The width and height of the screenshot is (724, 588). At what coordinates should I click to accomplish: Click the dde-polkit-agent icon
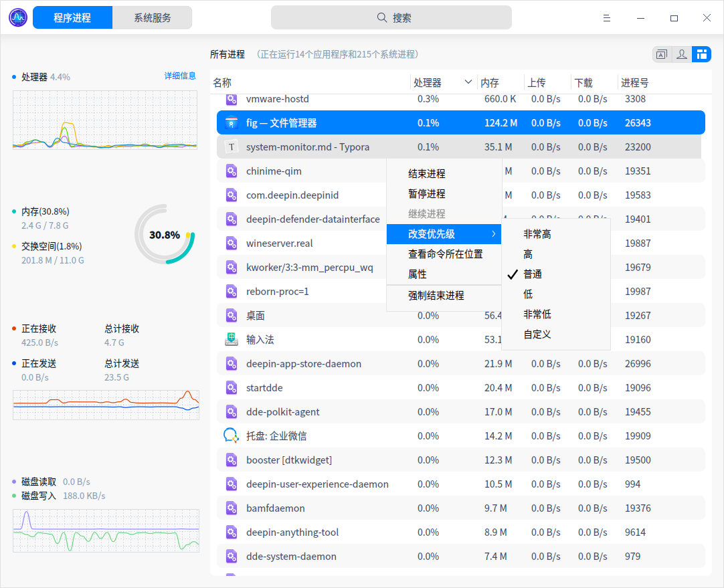pos(232,411)
